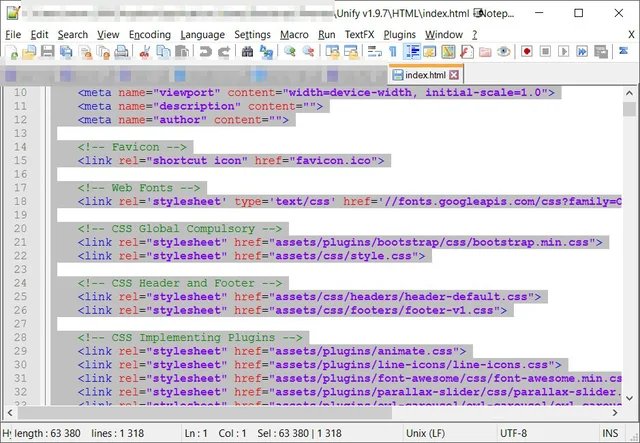Open the Function List panel icon
The width and height of the screenshot is (640, 443).
(467, 52)
